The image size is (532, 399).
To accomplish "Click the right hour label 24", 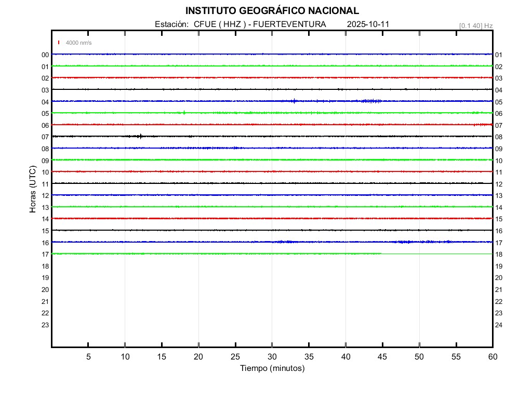I will tap(498, 325).
